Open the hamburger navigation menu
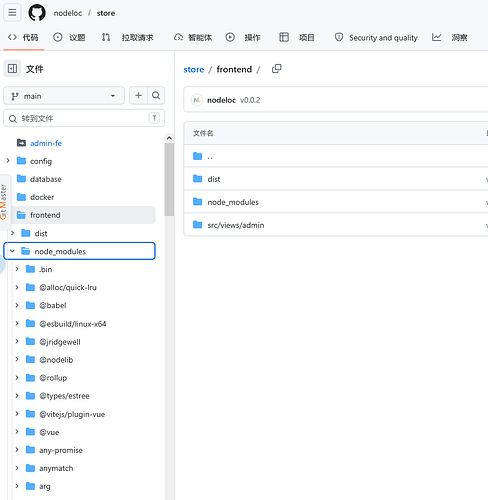This screenshot has height=500, width=488. point(12,13)
